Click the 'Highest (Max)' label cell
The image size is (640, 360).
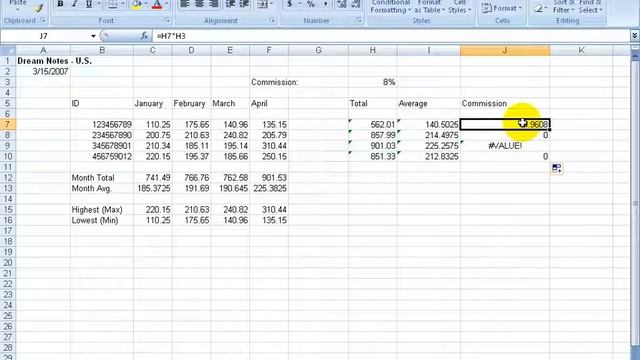point(102,209)
